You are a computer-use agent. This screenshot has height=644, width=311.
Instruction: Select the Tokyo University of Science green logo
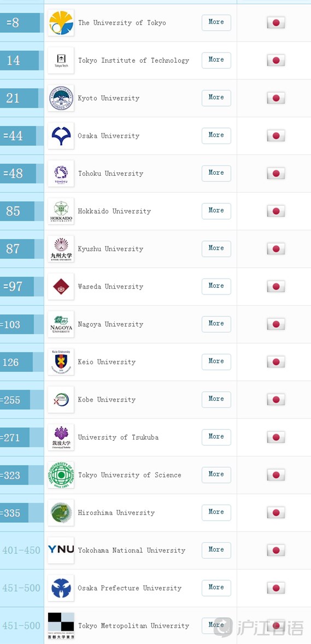click(61, 475)
